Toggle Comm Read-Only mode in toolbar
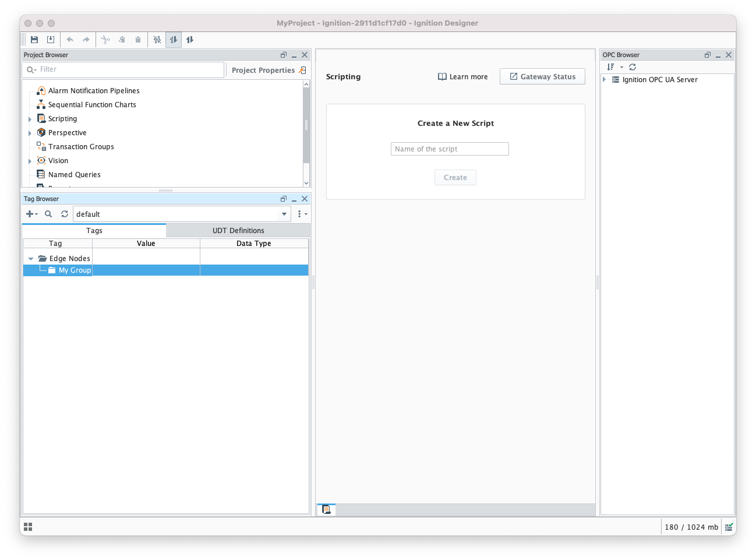 [174, 40]
